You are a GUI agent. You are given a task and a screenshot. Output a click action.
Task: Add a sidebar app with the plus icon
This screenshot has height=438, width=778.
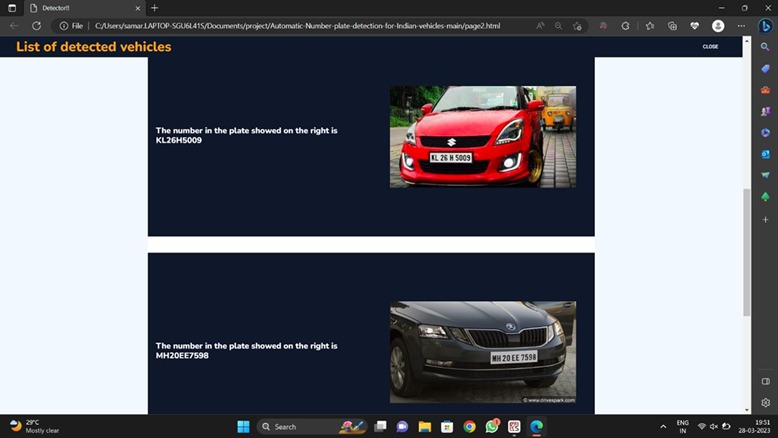765,219
